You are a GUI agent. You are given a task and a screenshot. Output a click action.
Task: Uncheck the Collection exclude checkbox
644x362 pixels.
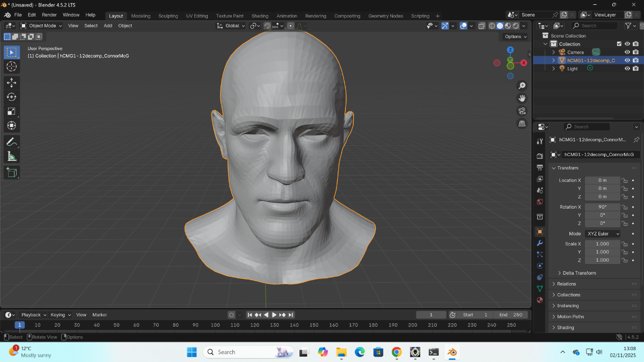[619, 44]
